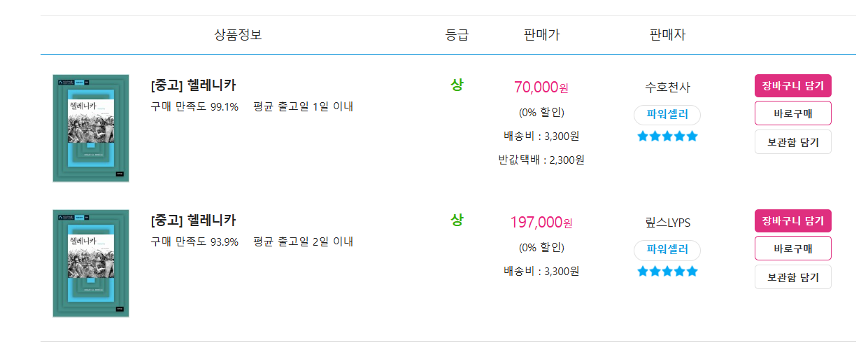Click the 등급 column header

pos(457,34)
